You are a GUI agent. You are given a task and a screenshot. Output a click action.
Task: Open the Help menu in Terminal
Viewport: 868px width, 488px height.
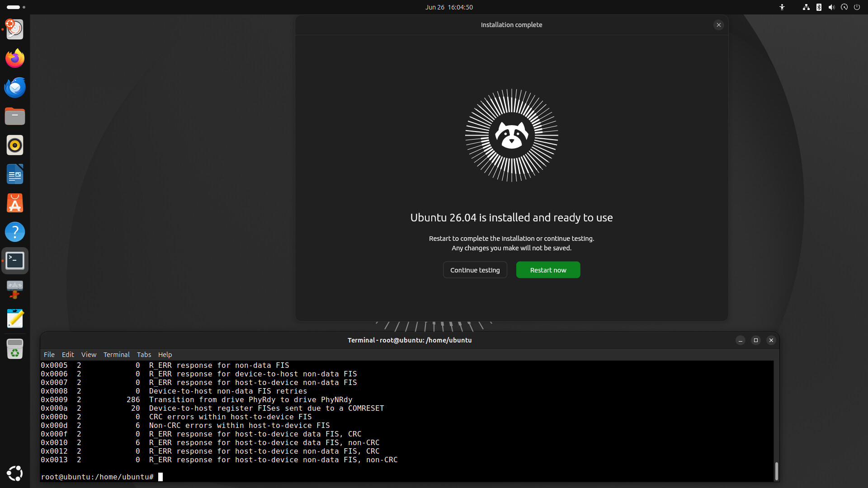165,355
